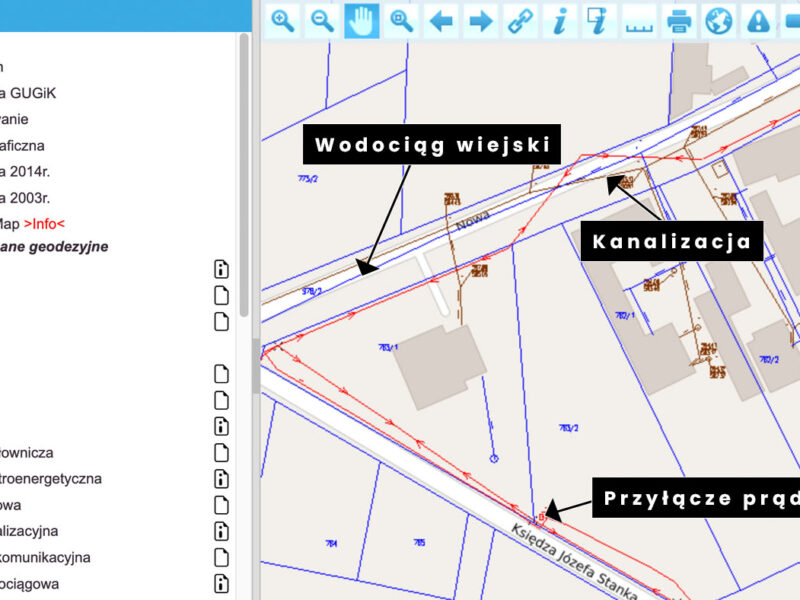Click the 'Kanalizacja' label on the map
The height and width of the screenshot is (600, 800).
[x=671, y=242]
